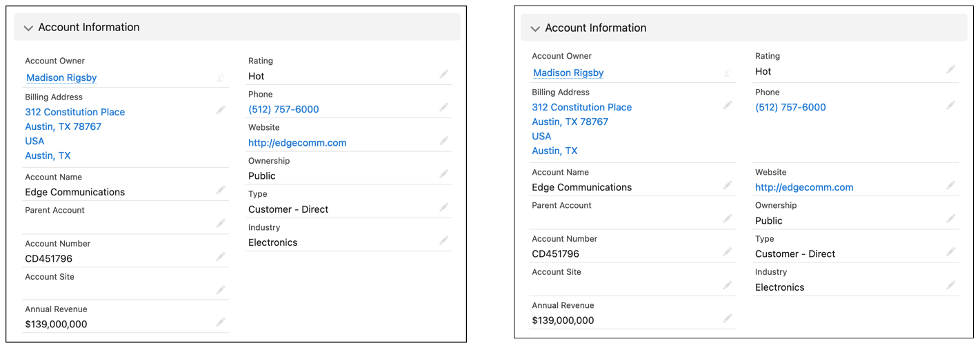Click change owner icon in left panel
The width and height of the screenshot is (980, 346).
220,78
